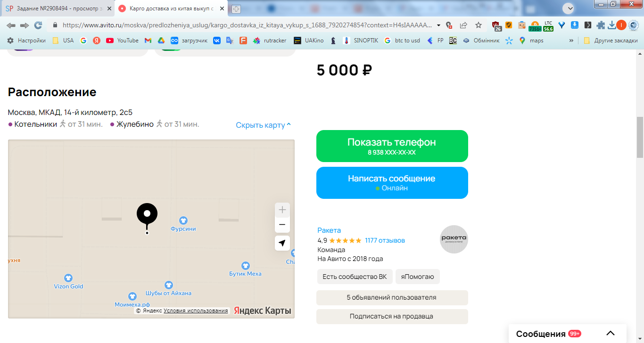Bookmark this page with the star icon

pos(479,25)
